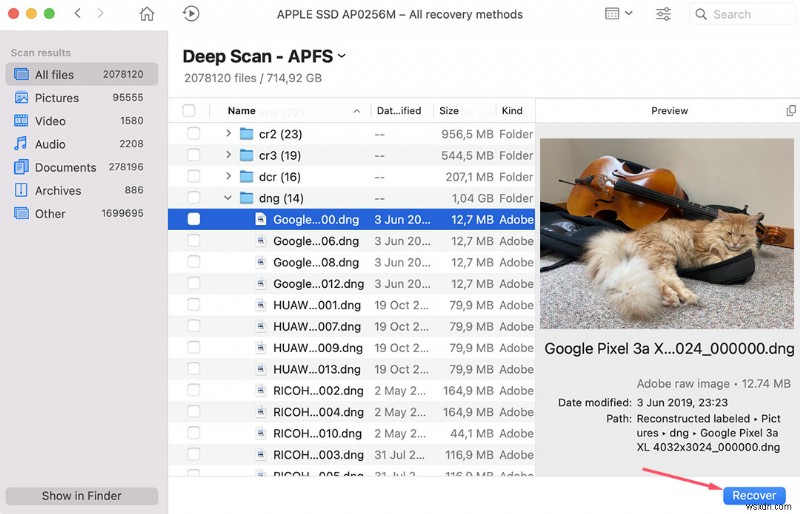Select the Documents category in sidebar
Viewport: 800px width, 514px height.
[66, 167]
